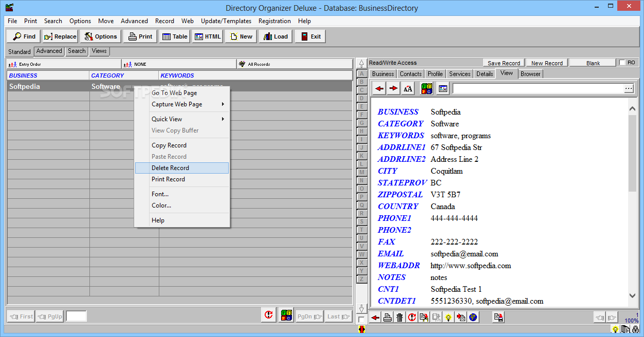Click the status bar documents icon
Image resolution: width=644 pixels, height=337 pixels.
tap(625, 329)
